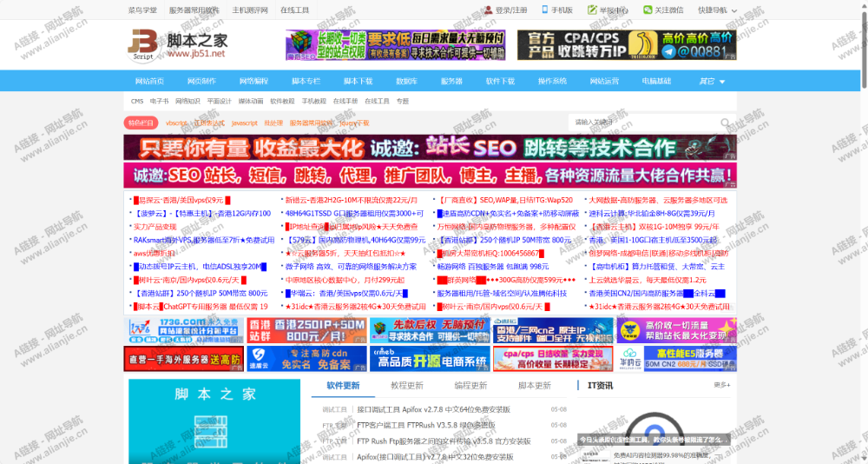This screenshot has height=464, width=868.
Task: Open the 实力产品变现 ad link
Action: tap(155, 227)
